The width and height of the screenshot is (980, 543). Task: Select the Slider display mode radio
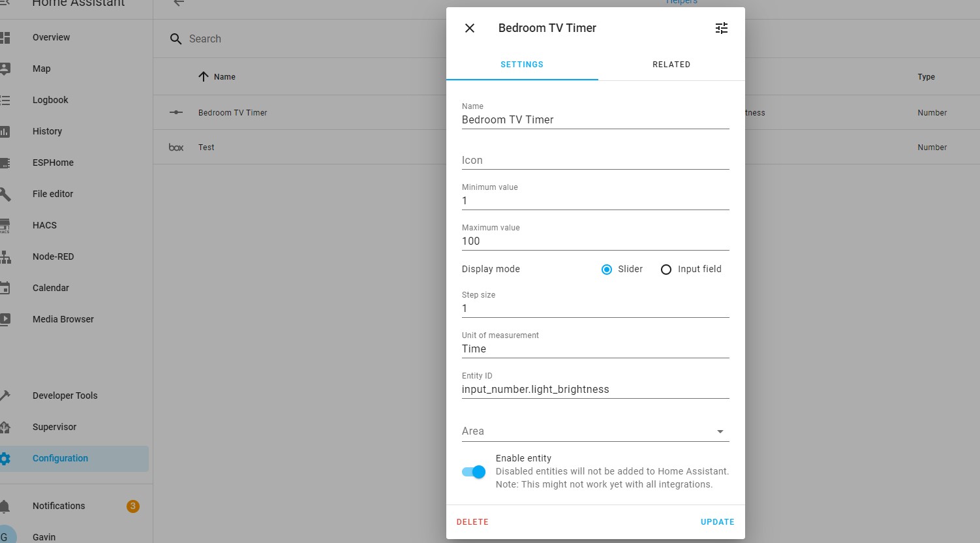(607, 270)
